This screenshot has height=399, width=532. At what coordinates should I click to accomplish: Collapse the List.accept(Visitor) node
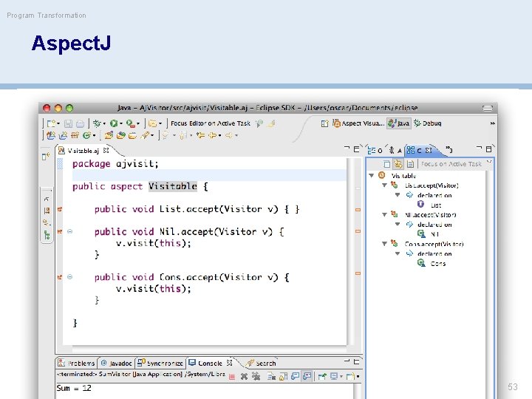point(384,185)
